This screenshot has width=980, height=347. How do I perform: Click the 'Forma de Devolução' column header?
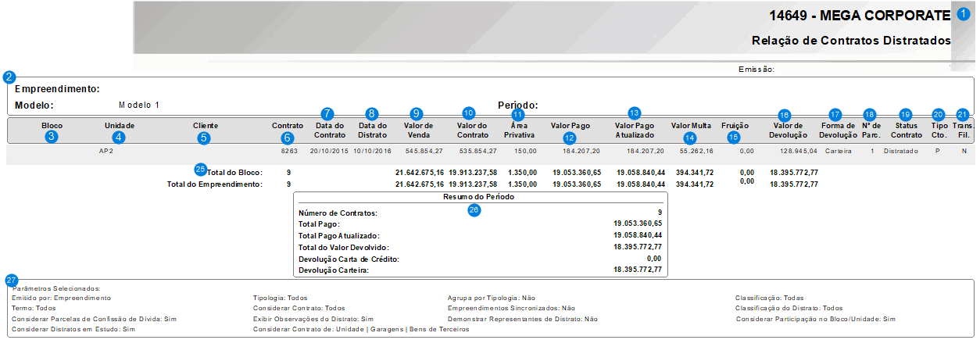pyautogui.click(x=839, y=130)
